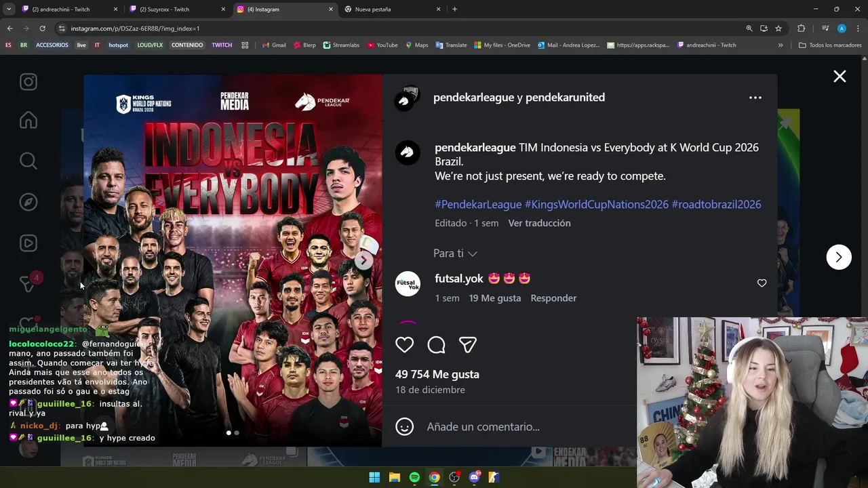The image size is (868, 488).
Task: Click the Instagram URL address bar
Action: 400,28
